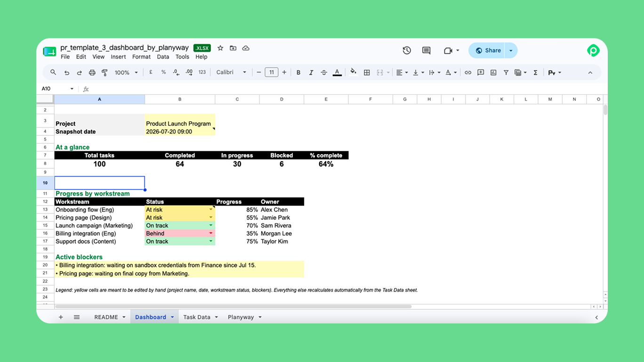Open the 123 number formats menu
This screenshot has height=362, width=644.
[202, 72]
